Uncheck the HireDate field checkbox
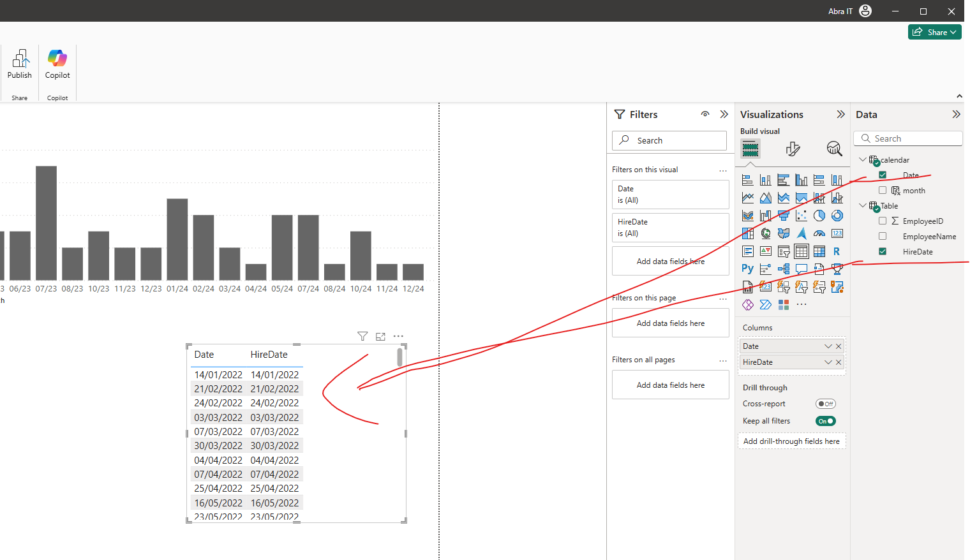The height and width of the screenshot is (560, 970). tap(883, 251)
